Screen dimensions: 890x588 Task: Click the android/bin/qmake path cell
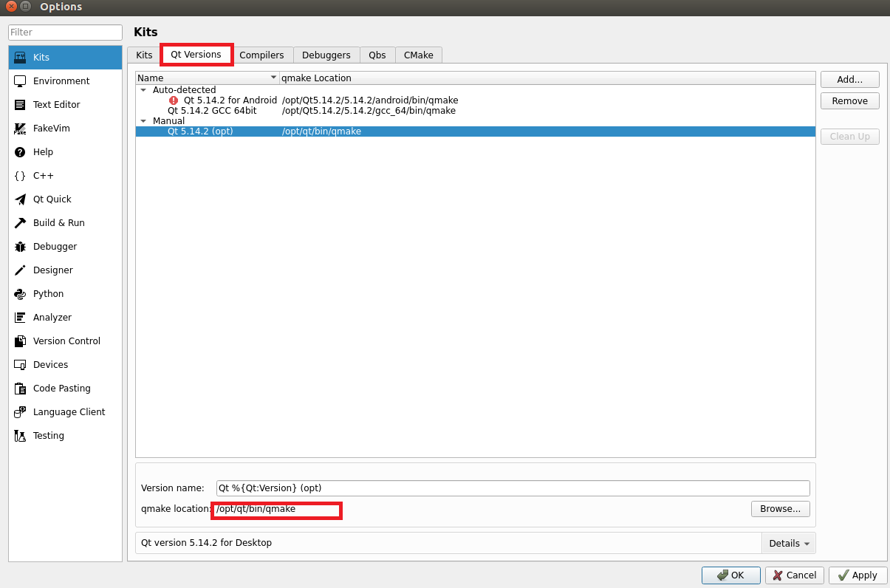[x=370, y=100]
